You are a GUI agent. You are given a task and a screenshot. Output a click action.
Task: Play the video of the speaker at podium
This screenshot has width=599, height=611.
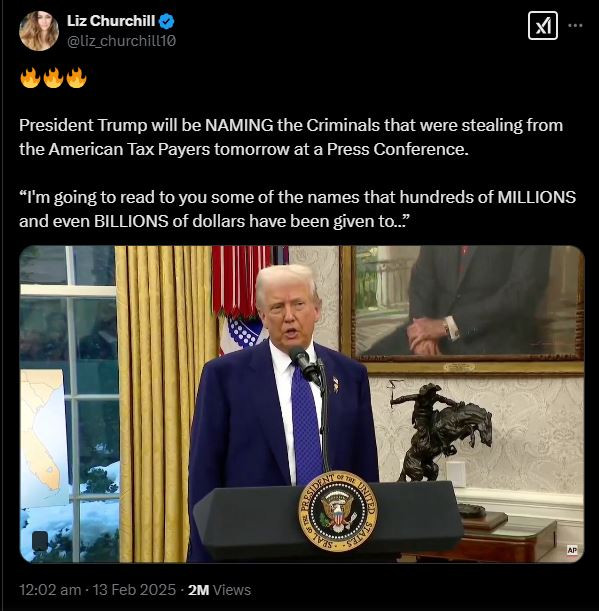point(302,404)
